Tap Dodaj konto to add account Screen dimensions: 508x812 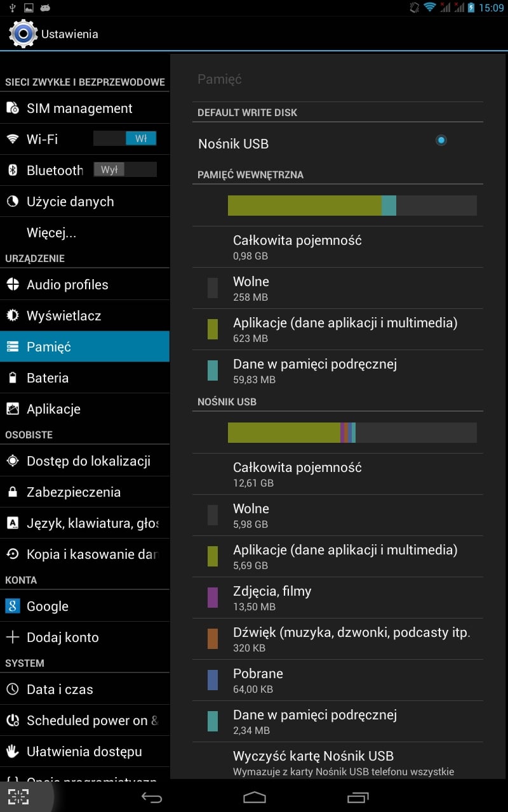coord(84,638)
